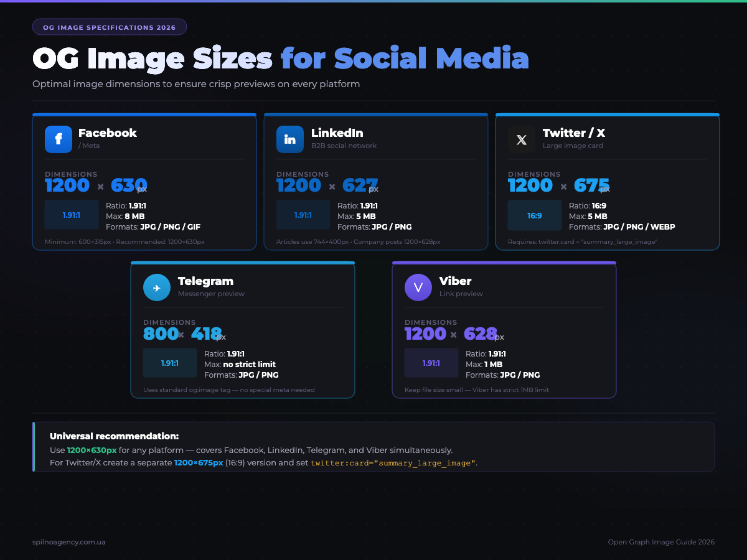
Task: Click the Twitter / X card title
Action: pos(574,133)
